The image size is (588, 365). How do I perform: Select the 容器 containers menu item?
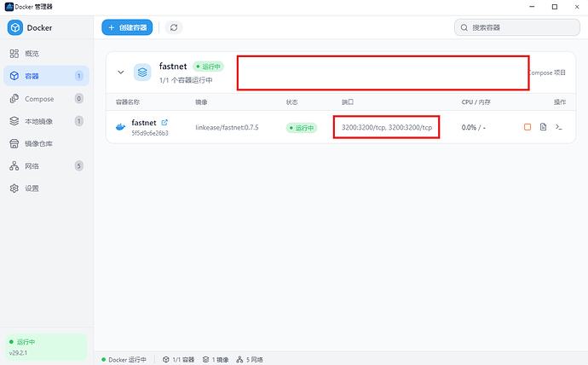(x=47, y=76)
